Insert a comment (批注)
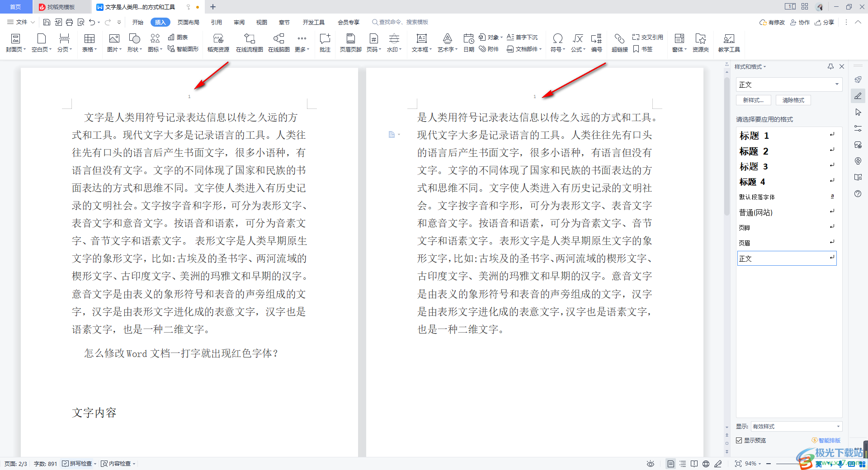The width and height of the screenshot is (868, 470). point(325,43)
